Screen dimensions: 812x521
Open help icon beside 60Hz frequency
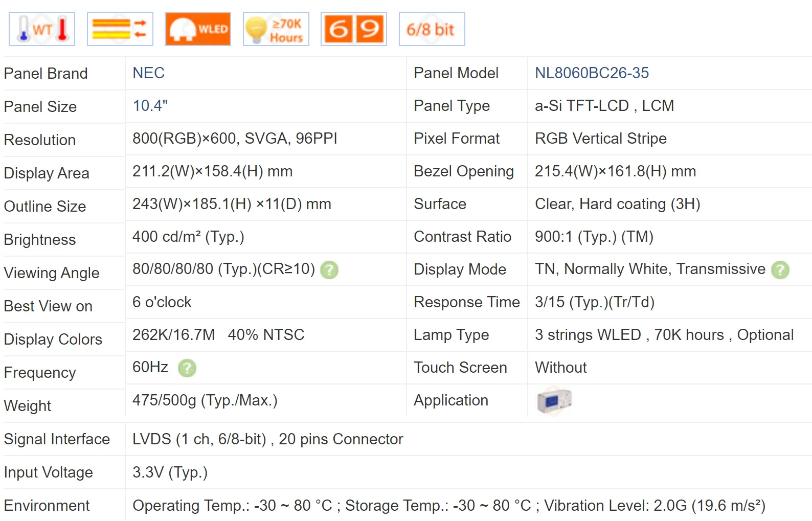(187, 368)
